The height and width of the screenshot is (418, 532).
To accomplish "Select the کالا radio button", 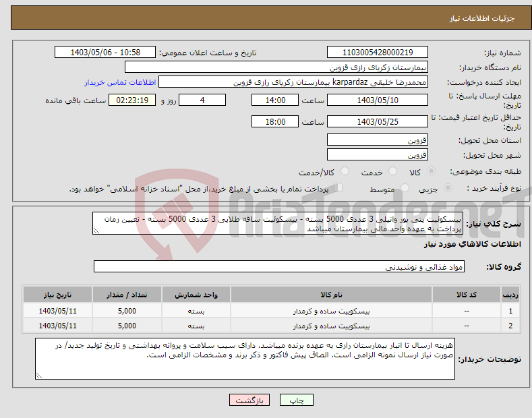I will pyautogui.click(x=431, y=171).
